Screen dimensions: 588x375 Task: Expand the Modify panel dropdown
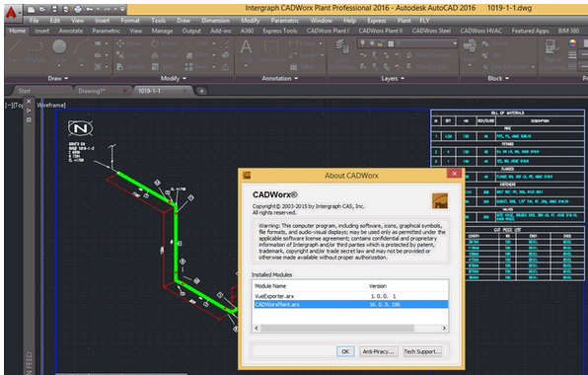[174, 78]
